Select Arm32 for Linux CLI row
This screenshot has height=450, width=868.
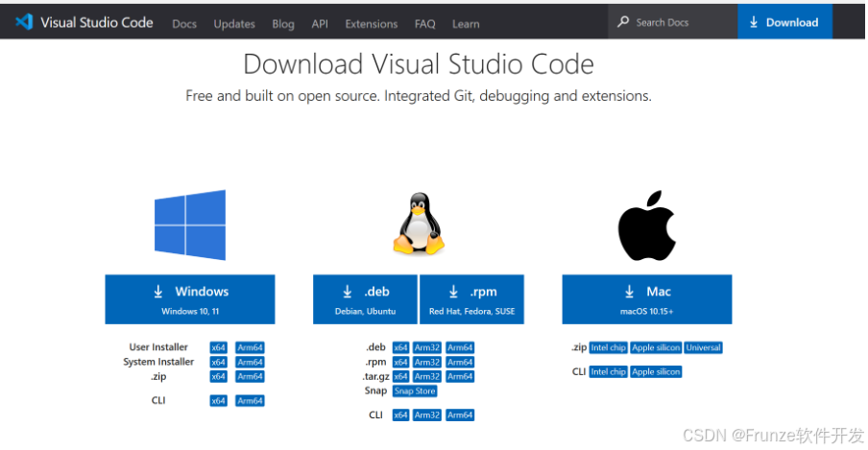(x=427, y=415)
